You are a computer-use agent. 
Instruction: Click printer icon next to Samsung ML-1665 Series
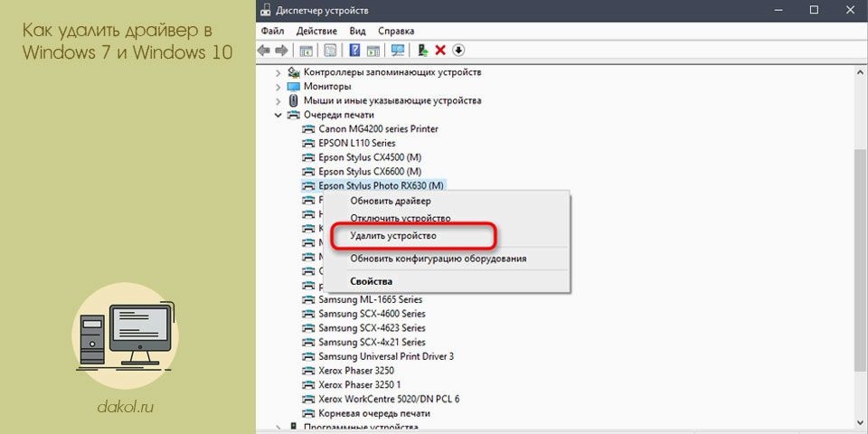point(307,299)
